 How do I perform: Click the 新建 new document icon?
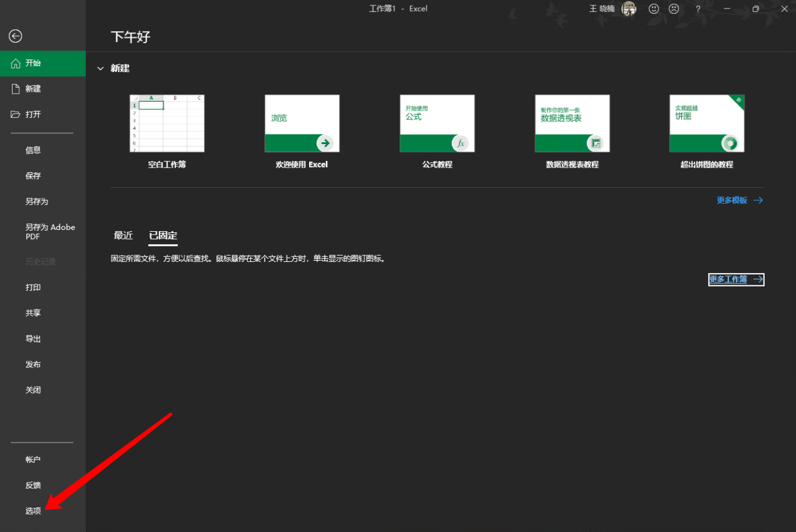16,89
